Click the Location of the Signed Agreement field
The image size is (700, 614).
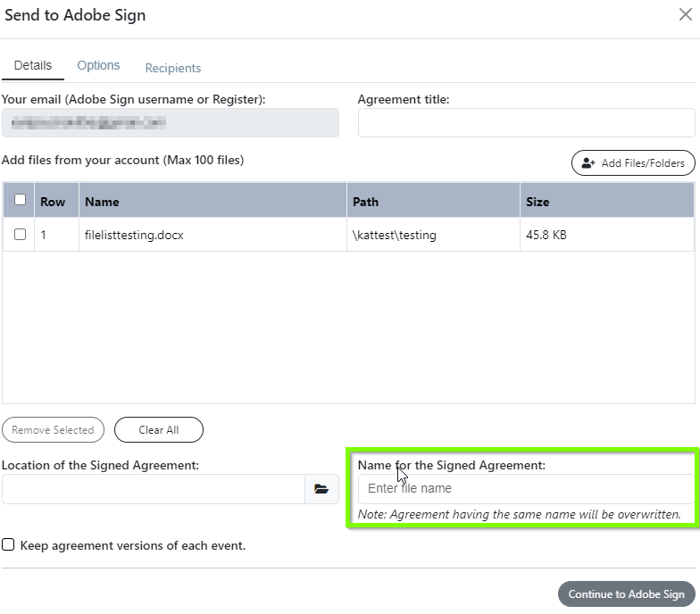(154, 489)
